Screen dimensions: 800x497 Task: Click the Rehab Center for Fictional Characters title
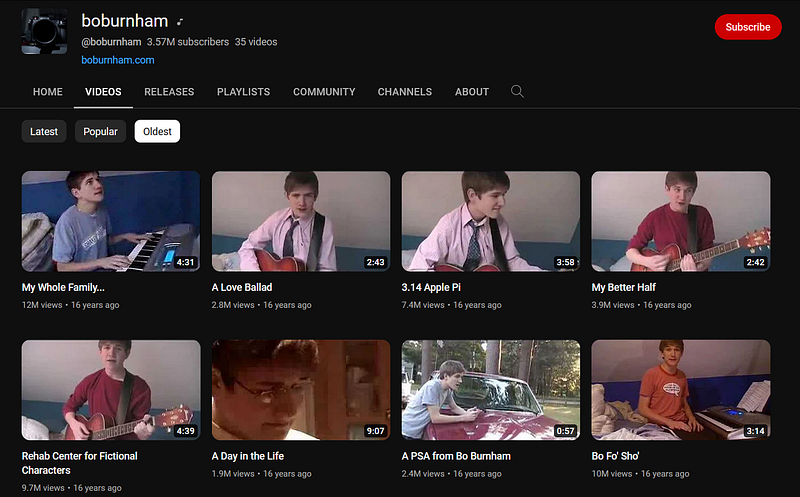point(80,463)
